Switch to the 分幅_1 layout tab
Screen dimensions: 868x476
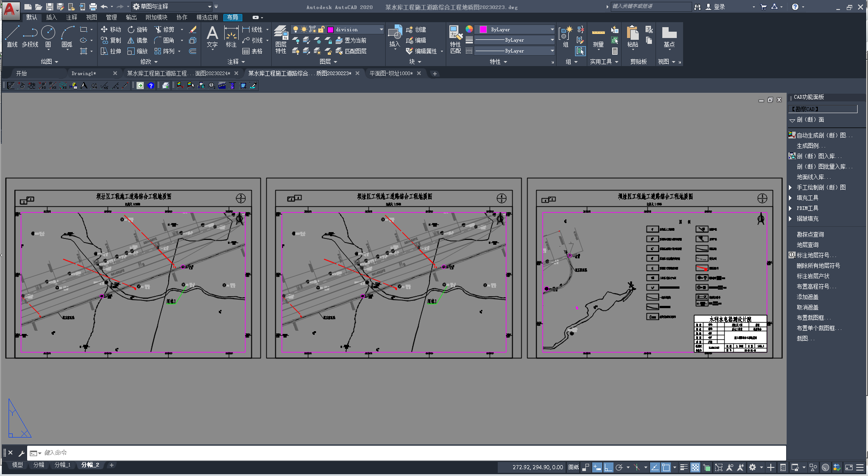pos(62,465)
